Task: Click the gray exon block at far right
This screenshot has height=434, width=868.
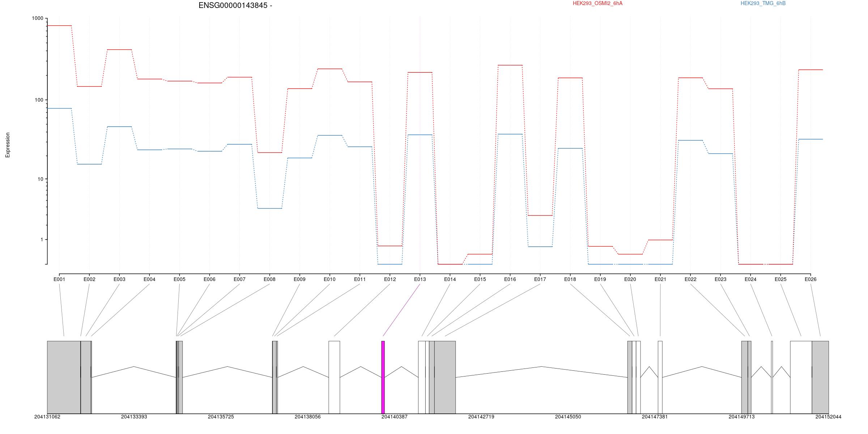Action: click(x=820, y=377)
